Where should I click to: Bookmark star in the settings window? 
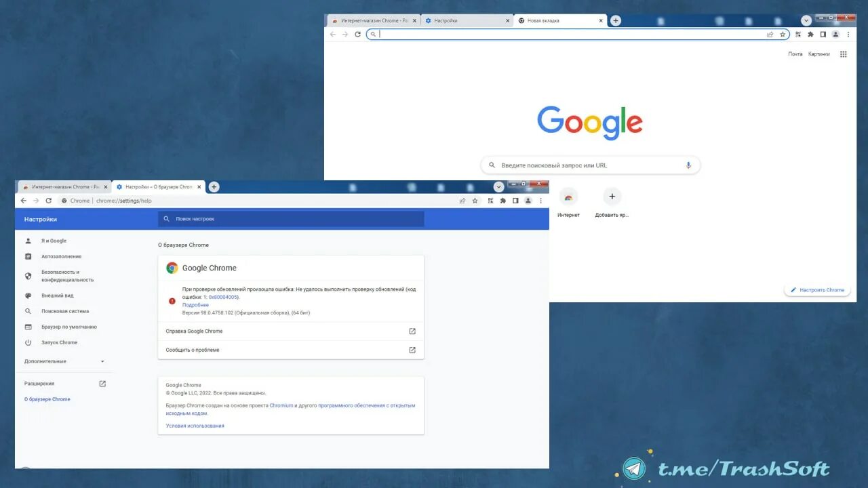pyautogui.click(x=475, y=201)
